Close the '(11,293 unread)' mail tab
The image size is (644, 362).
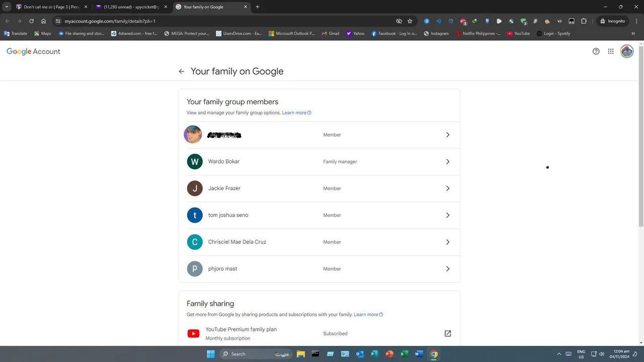166,7
